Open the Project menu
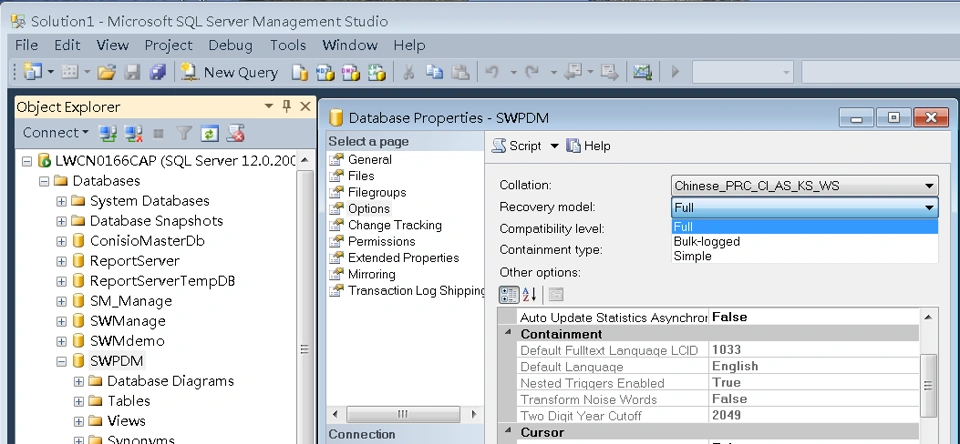The width and height of the screenshot is (960, 444). tap(168, 45)
